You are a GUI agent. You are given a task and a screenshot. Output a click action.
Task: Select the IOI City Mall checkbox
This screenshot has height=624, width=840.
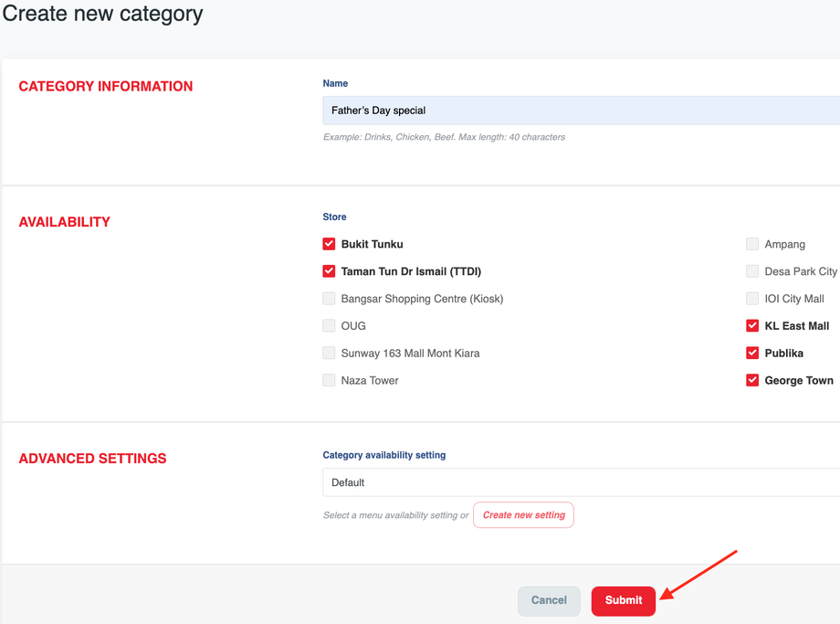[x=752, y=299]
